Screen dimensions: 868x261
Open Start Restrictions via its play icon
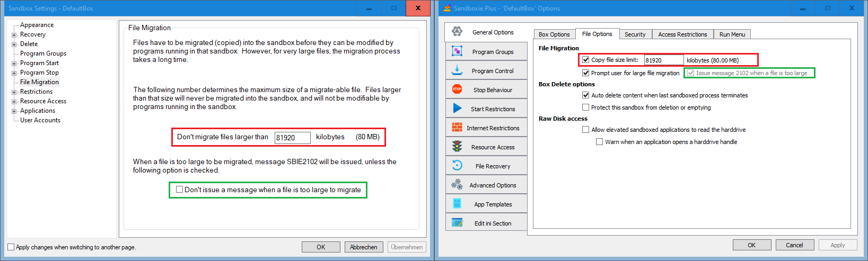(457, 109)
